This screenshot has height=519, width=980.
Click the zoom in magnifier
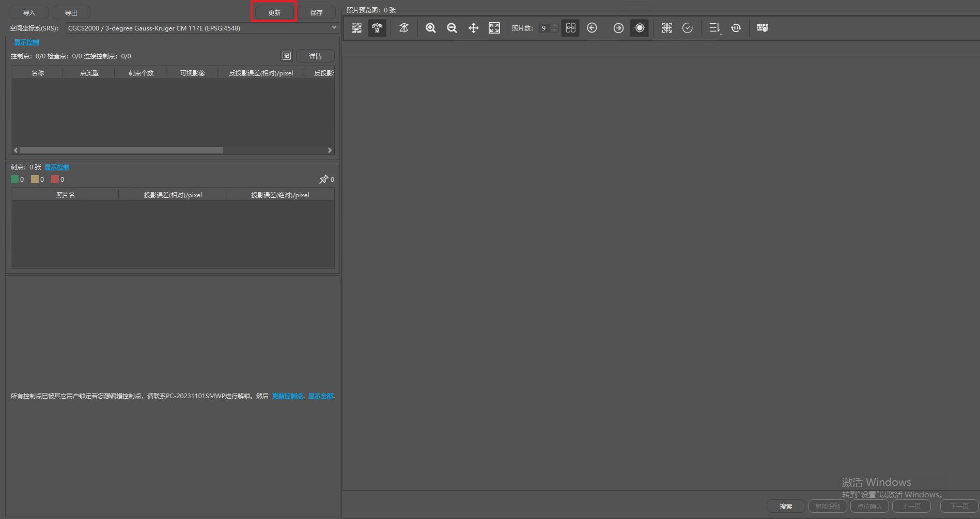pyautogui.click(x=430, y=28)
